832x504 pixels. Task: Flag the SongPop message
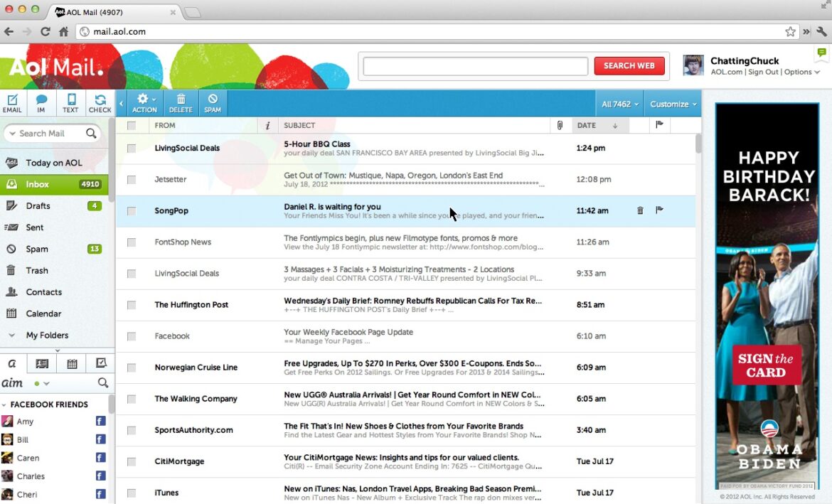pyautogui.click(x=658, y=210)
